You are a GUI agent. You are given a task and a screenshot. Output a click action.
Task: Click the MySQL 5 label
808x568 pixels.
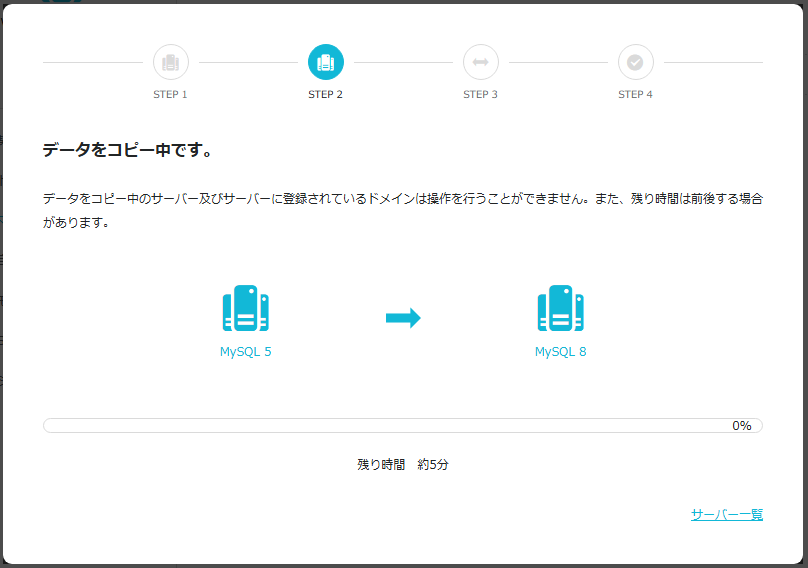tap(246, 352)
